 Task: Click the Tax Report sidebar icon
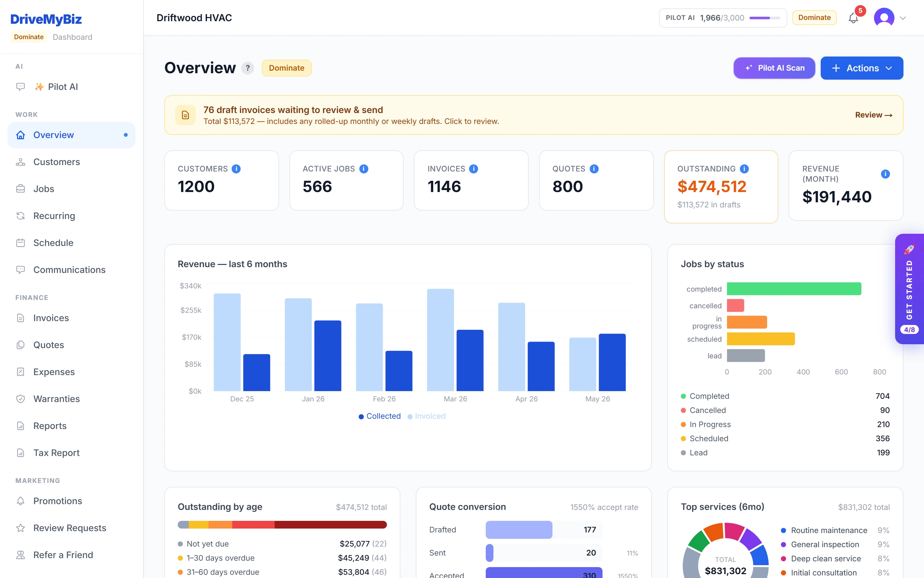pyautogui.click(x=21, y=453)
